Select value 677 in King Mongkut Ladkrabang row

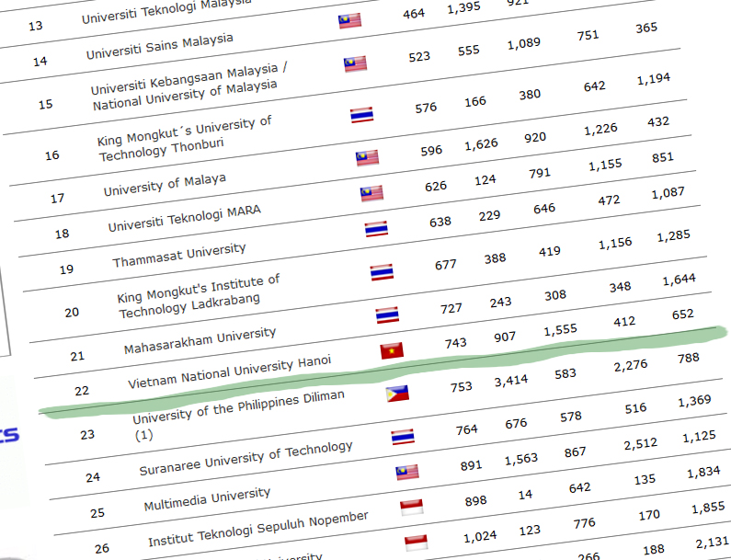[x=445, y=265]
